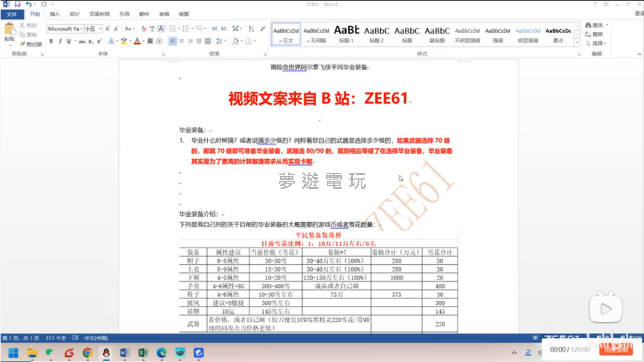Switch to the References (引用) tab
644x362 pixels.
tap(124, 14)
